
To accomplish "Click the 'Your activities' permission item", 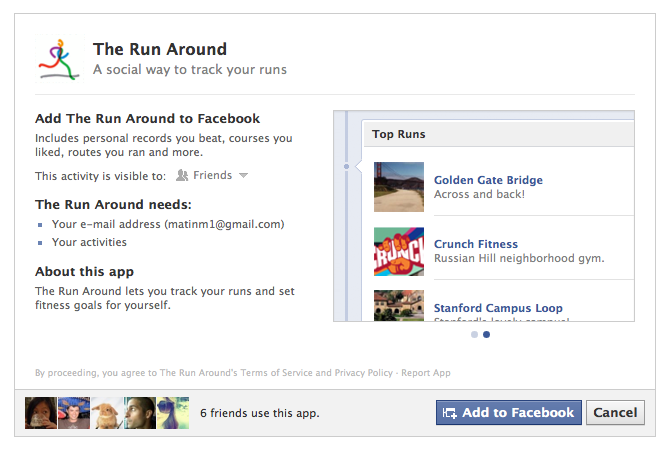I will tap(89, 242).
